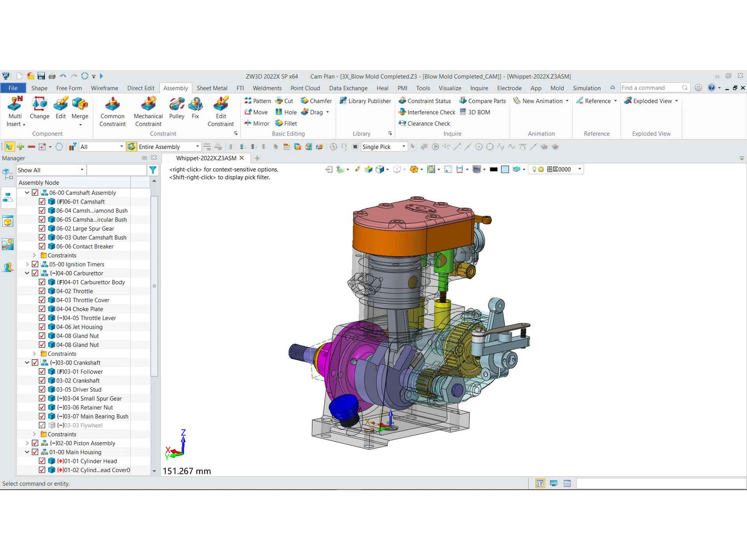Uncheck the 06-02 Large Spur Gear checkbox
This screenshot has width=747, height=560.
coord(42,228)
